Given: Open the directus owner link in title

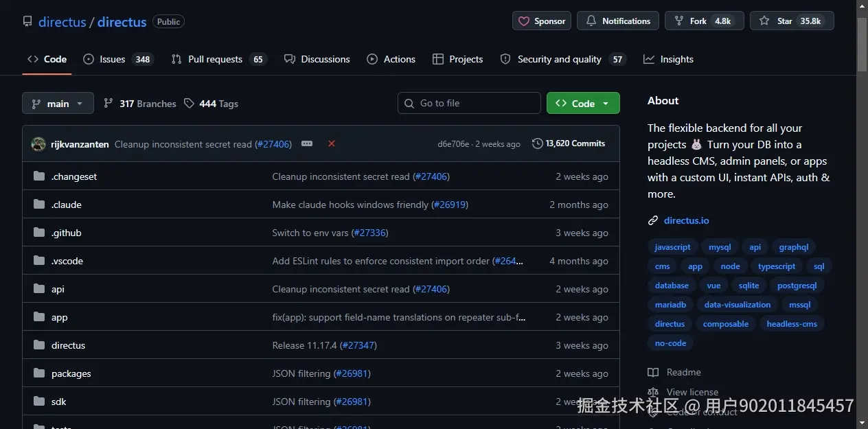Looking at the screenshot, I should (x=62, y=22).
